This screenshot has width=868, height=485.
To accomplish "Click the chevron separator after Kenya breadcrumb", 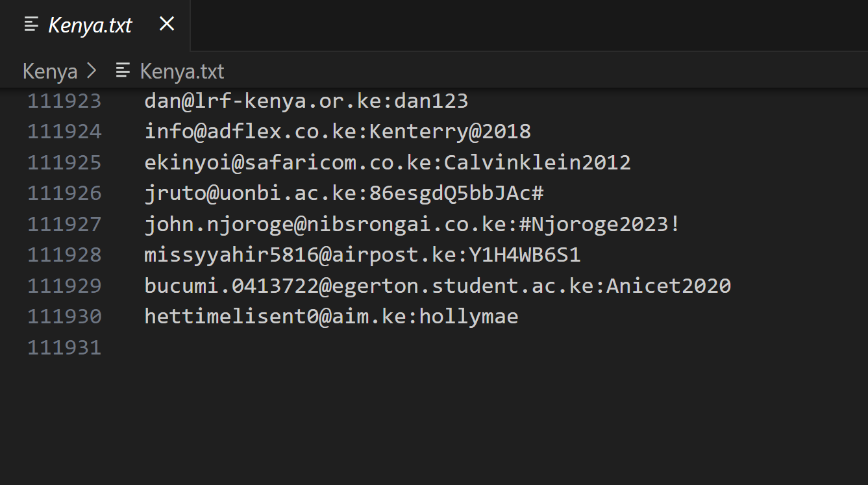I will [92, 71].
